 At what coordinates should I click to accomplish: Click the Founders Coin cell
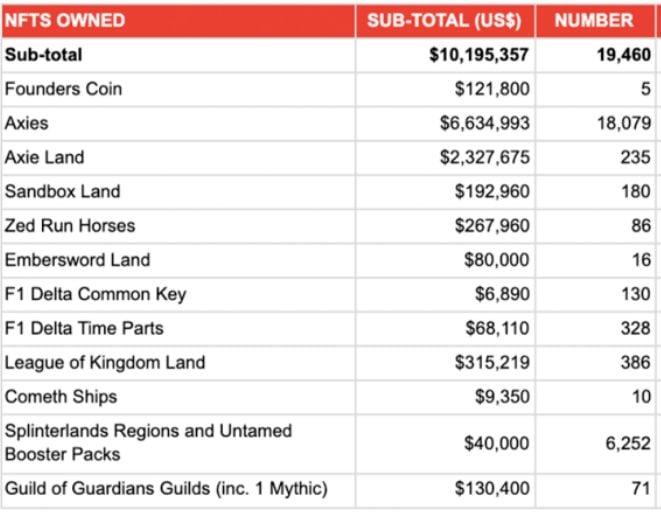pyautogui.click(x=63, y=89)
